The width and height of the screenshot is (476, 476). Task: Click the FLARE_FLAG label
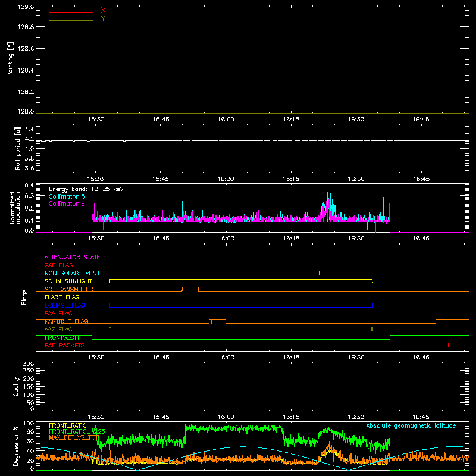click(x=62, y=297)
